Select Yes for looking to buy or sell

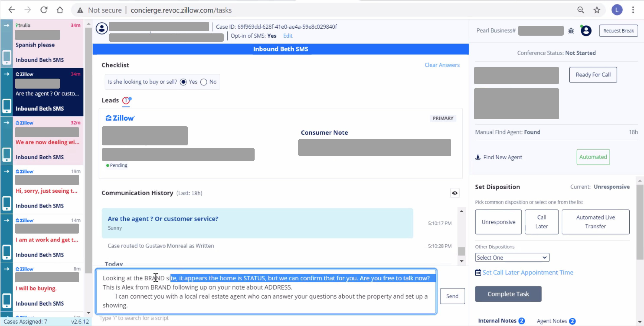183,82
